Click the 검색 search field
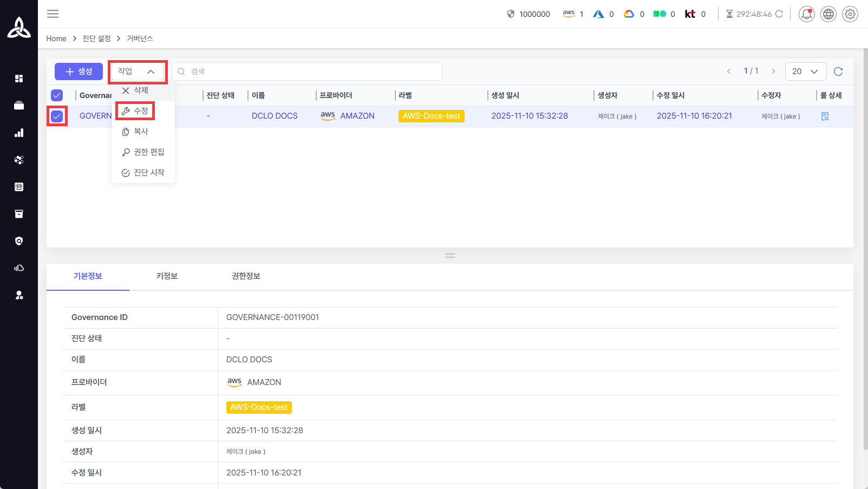This screenshot has height=489, width=868. click(x=307, y=71)
